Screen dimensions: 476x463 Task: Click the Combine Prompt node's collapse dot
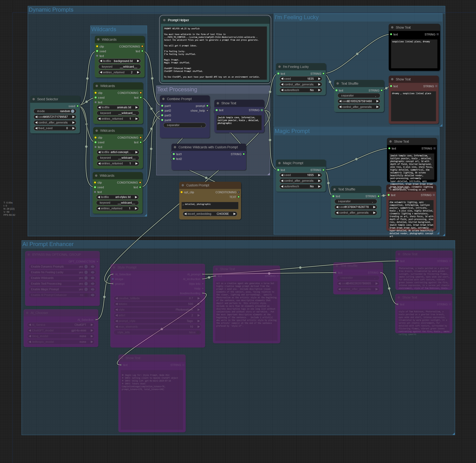point(163,99)
